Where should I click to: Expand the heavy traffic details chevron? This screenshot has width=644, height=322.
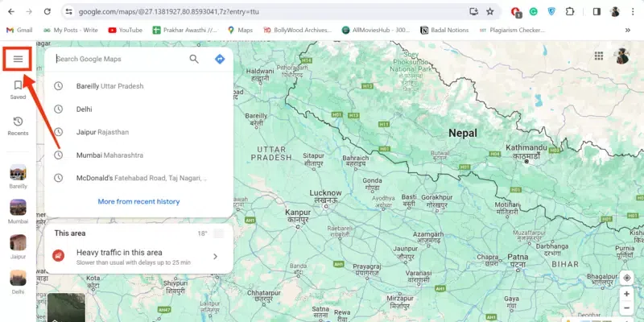(215, 257)
